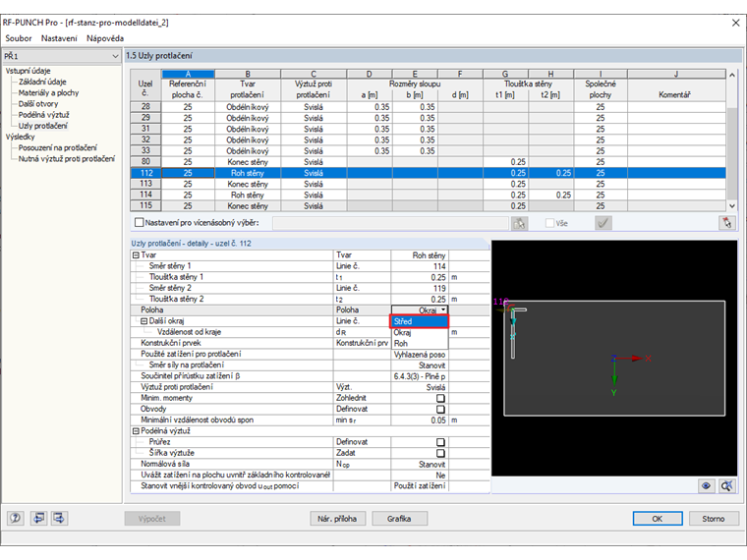Select Základní údaje in navigator
Image resolution: width=747 pixels, height=560 pixels.
click(42, 82)
